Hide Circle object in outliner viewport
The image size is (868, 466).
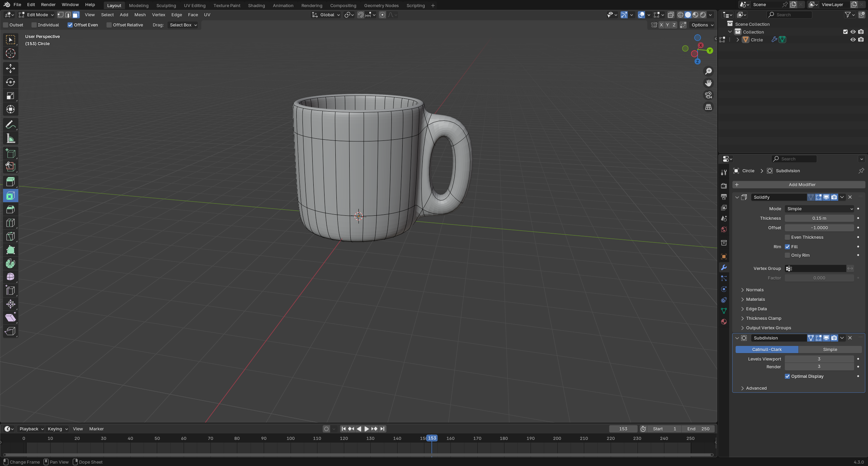click(853, 40)
